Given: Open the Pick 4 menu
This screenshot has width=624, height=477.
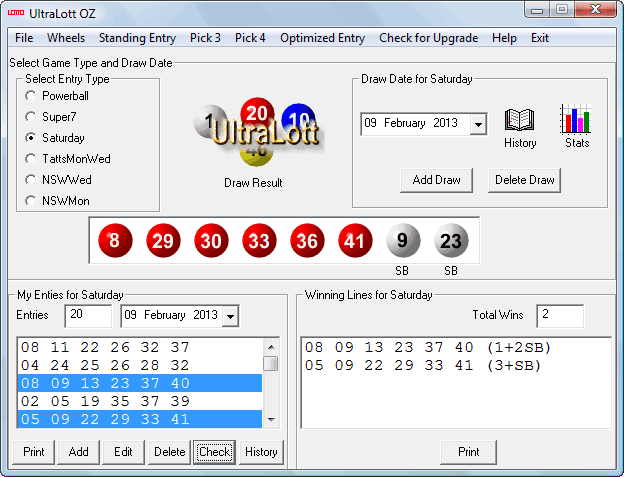Looking at the screenshot, I should pyautogui.click(x=250, y=38).
